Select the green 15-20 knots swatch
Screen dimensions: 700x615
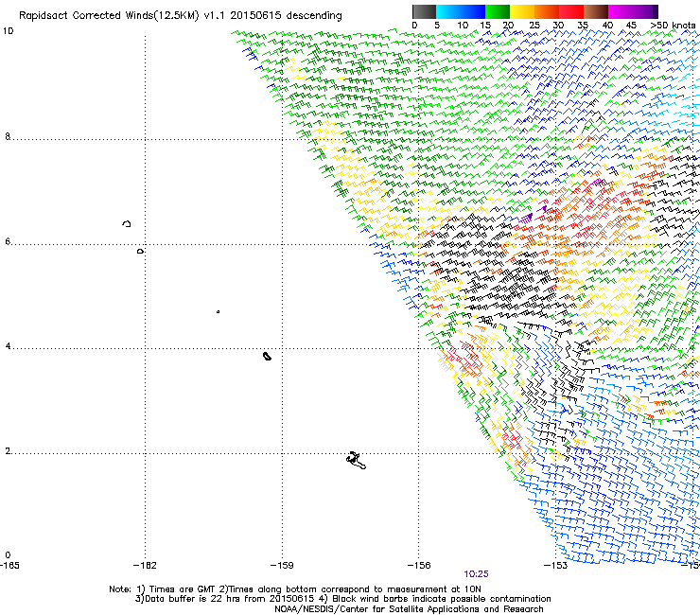(x=498, y=11)
